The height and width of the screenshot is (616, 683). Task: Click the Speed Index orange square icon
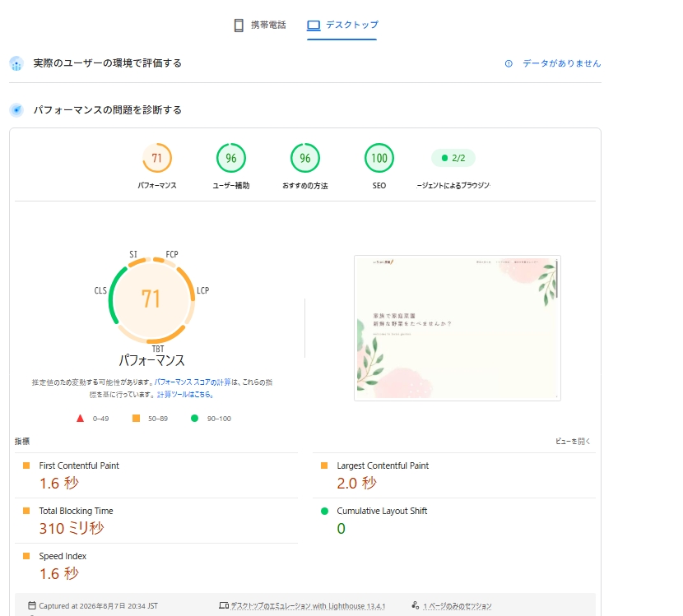coord(26,556)
